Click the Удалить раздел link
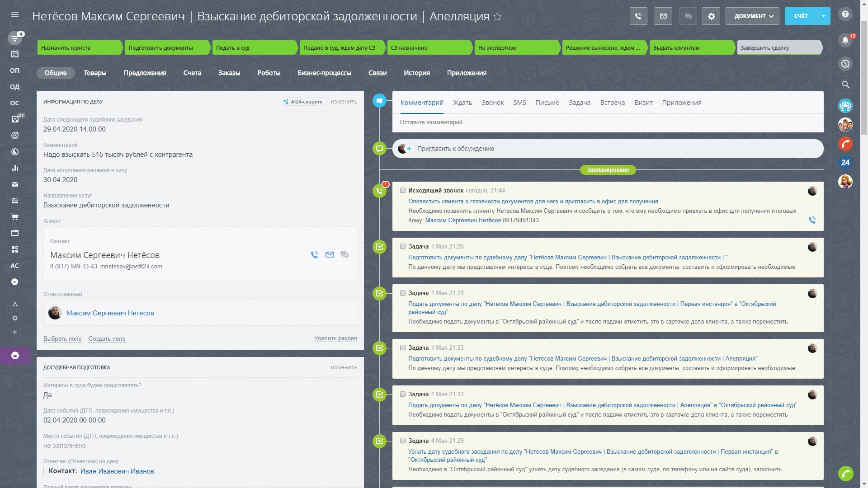The width and height of the screenshot is (868, 488). (x=335, y=338)
